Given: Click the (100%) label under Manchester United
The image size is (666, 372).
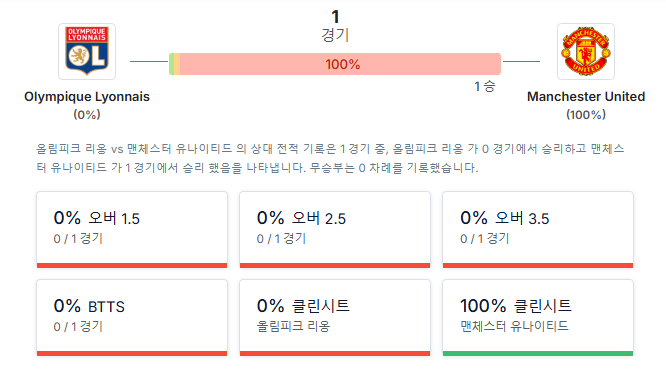Looking at the screenshot, I should [586, 115].
